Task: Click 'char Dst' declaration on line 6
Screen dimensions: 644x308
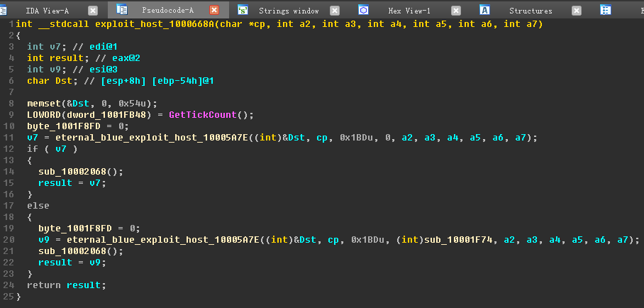Action: click(52, 81)
